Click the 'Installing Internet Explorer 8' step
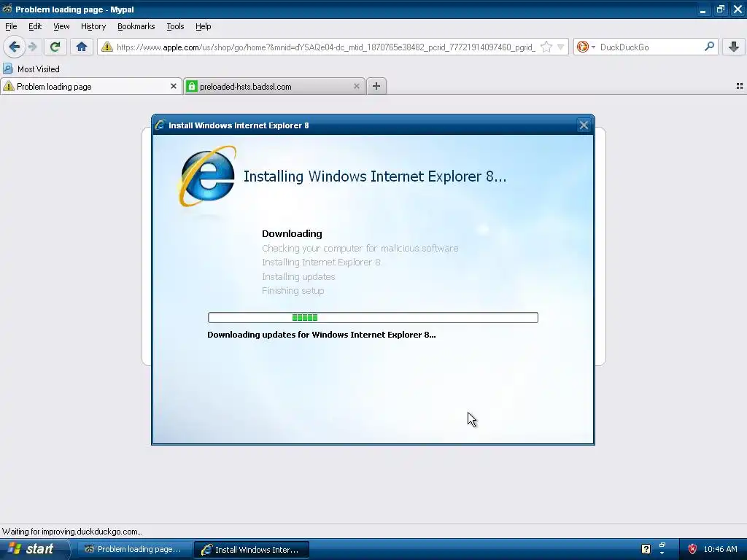 point(322,262)
